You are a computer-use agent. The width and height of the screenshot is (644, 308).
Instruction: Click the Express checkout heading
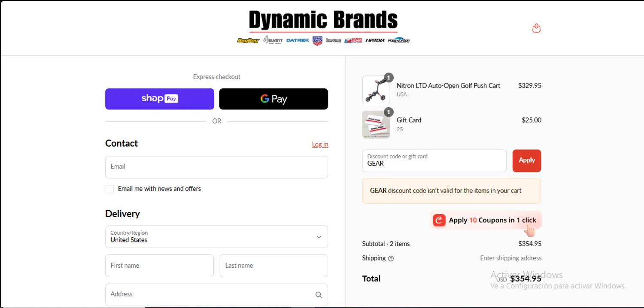tap(216, 77)
